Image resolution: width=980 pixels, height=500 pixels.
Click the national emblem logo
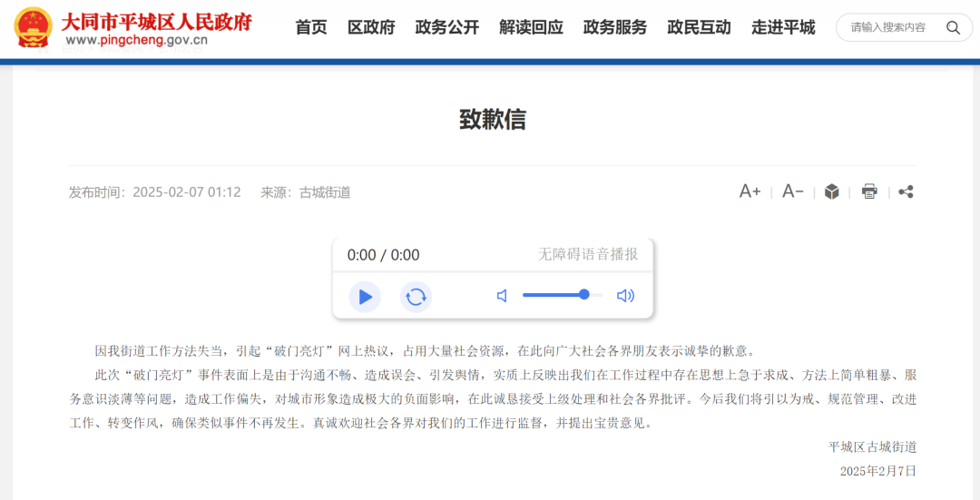click(34, 27)
